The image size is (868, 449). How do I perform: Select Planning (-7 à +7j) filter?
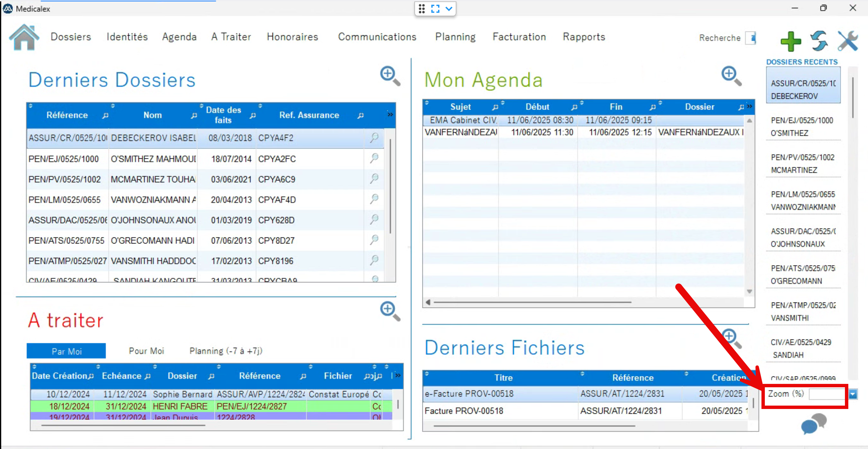pos(226,351)
